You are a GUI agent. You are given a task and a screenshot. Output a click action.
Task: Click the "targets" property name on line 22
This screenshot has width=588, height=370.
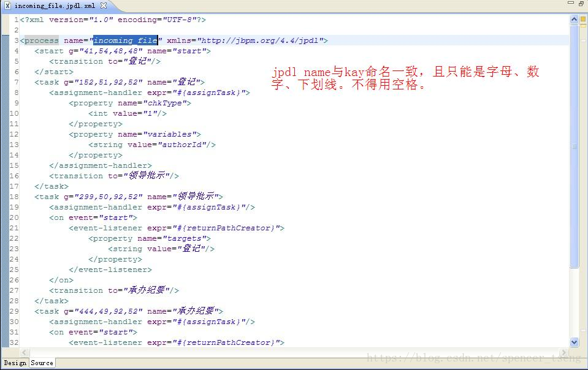click(x=184, y=238)
